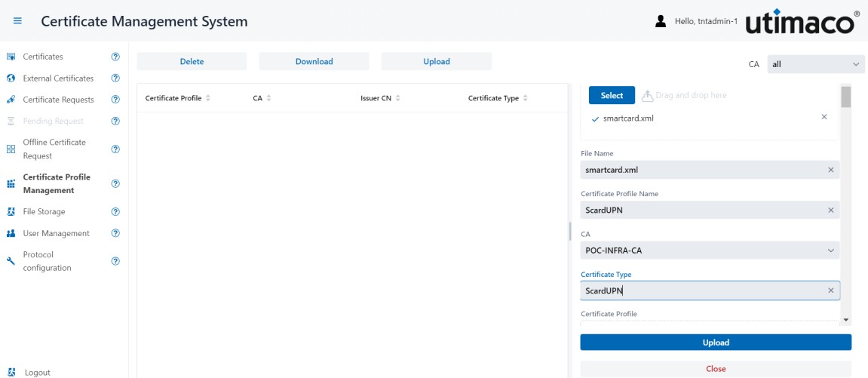
Task: Clear the File Name field
Action: tap(831, 170)
